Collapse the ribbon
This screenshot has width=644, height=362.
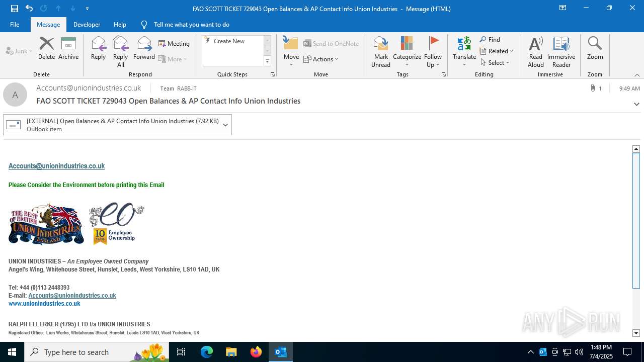pyautogui.click(x=637, y=75)
